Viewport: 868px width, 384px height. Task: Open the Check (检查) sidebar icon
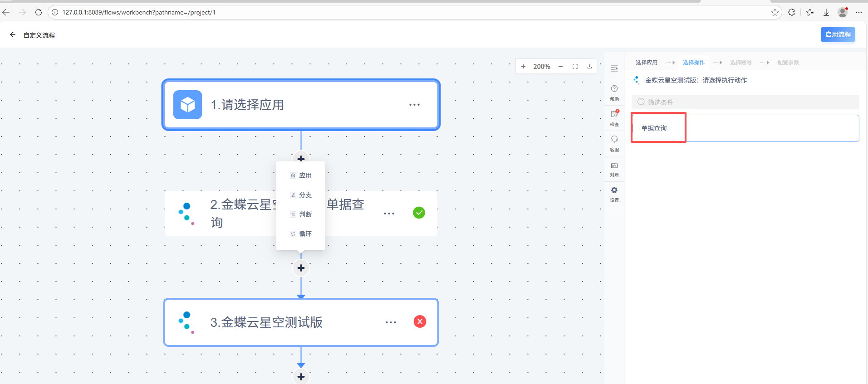click(614, 117)
